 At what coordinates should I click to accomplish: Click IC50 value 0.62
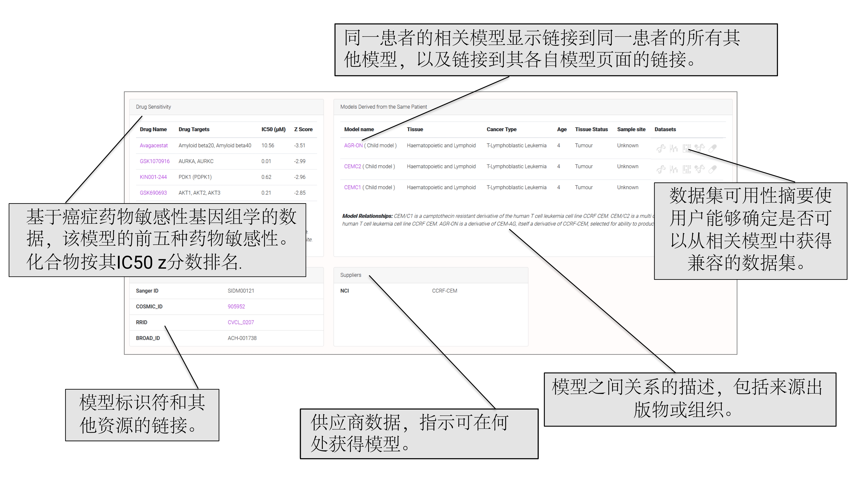coord(266,177)
